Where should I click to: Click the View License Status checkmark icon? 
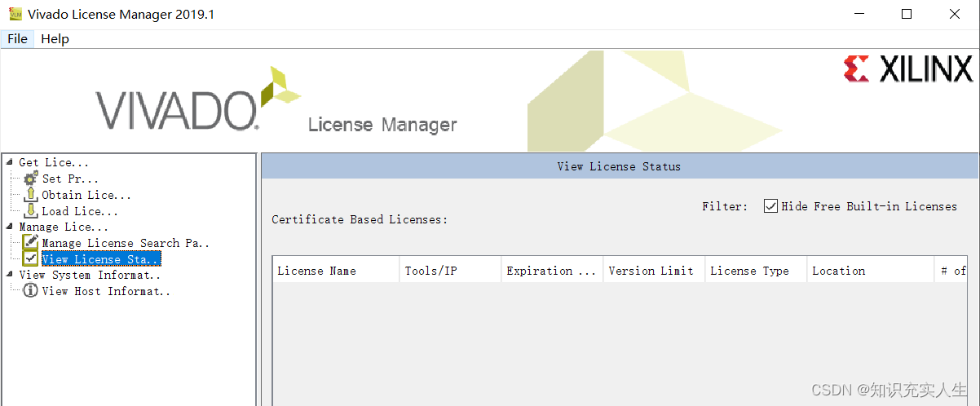[x=31, y=258]
